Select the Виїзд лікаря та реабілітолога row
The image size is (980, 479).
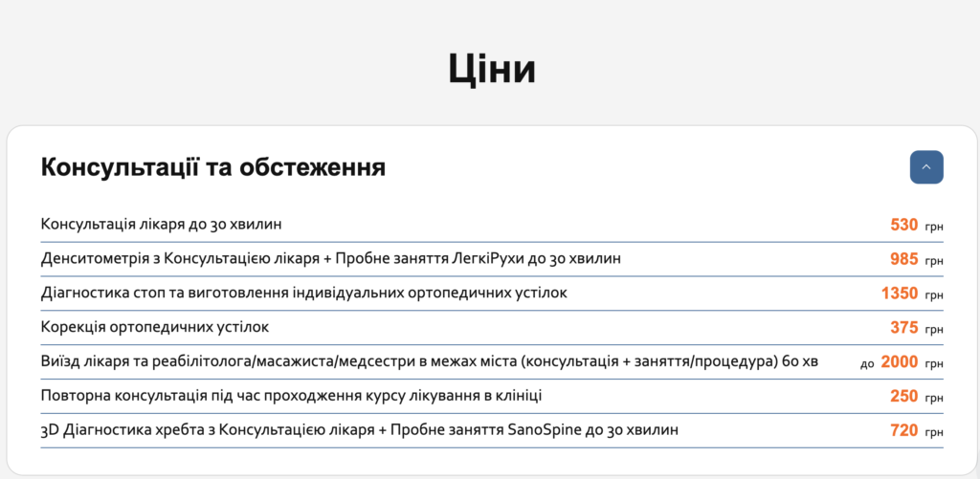click(429, 361)
